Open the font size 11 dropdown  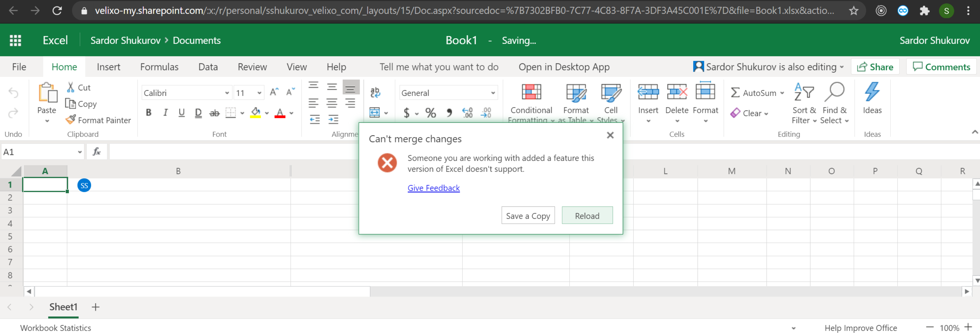tap(259, 93)
